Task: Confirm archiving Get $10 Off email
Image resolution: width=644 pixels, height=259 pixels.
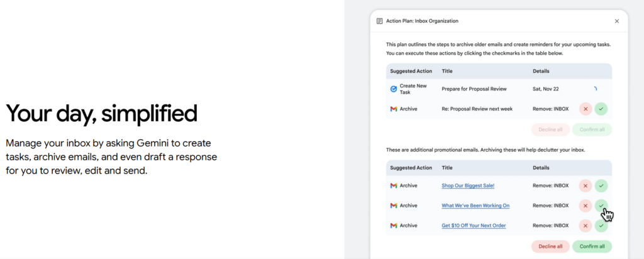Action: pos(601,226)
